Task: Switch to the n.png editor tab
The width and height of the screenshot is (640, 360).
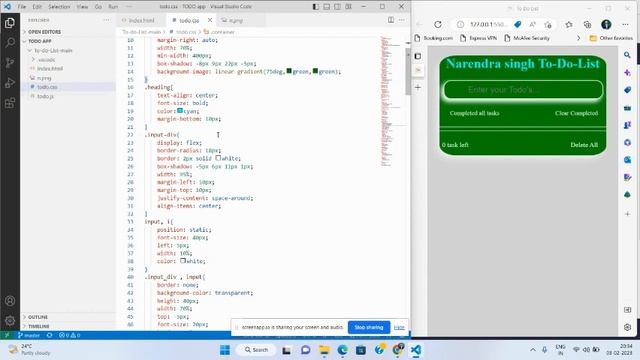Action: 236,20
